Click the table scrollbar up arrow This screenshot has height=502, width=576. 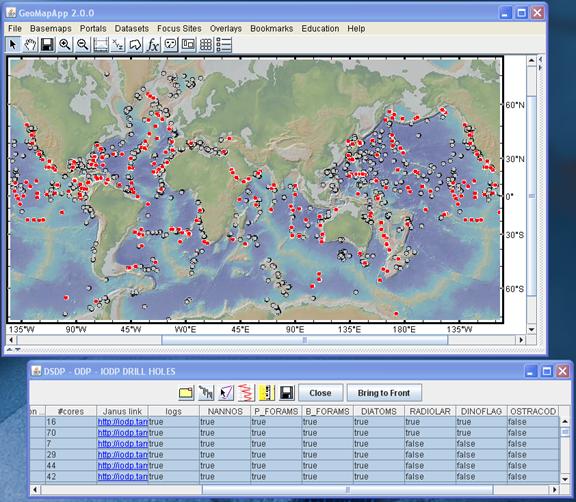[565, 421]
